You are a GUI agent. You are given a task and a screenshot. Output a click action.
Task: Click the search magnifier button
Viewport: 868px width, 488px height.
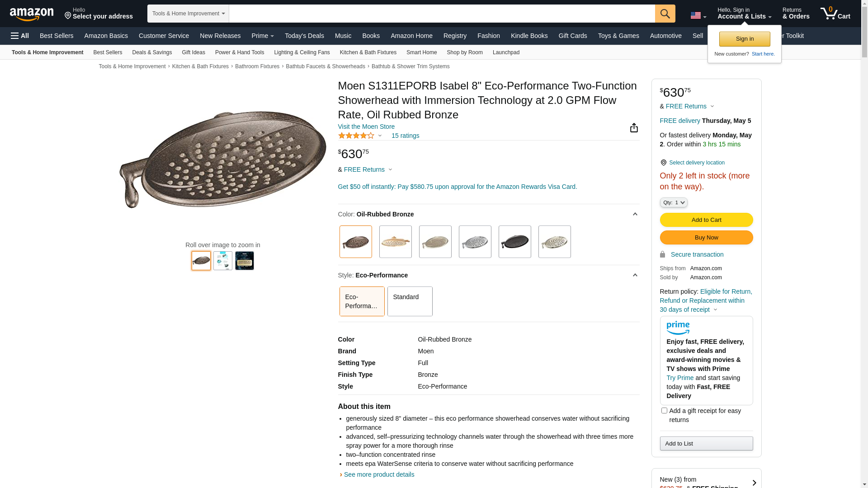pos(665,14)
